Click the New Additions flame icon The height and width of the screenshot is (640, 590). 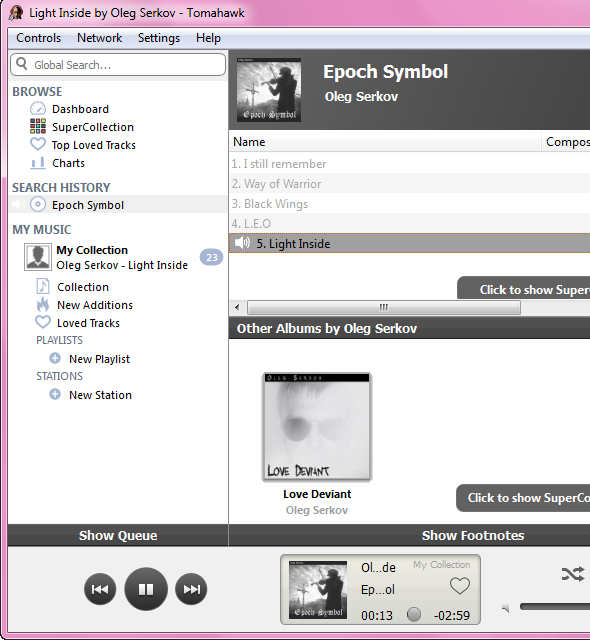[43, 305]
